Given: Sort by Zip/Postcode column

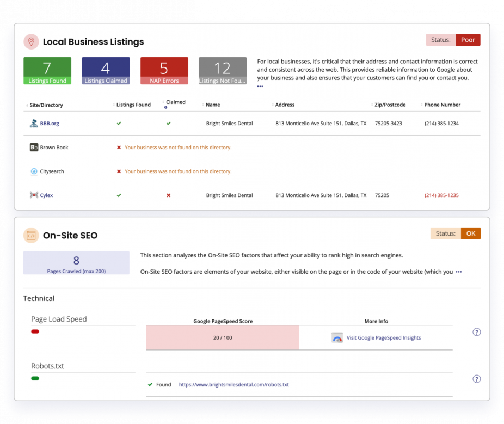Looking at the screenshot, I should click(x=390, y=105).
